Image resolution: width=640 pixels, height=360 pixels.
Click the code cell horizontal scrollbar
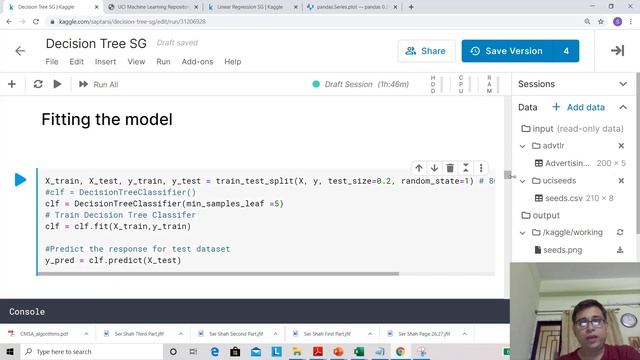[218, 274]
